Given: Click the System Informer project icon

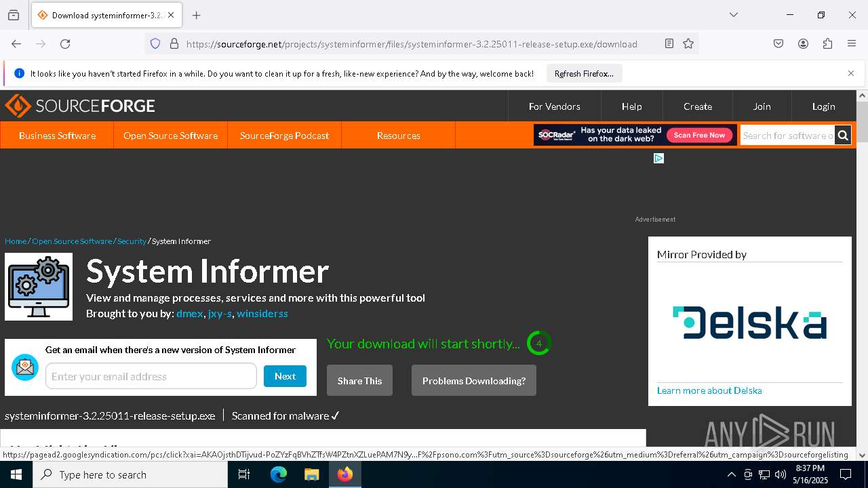Looking at the screenshot, I should pyautogui.click(x=39, y=287).
